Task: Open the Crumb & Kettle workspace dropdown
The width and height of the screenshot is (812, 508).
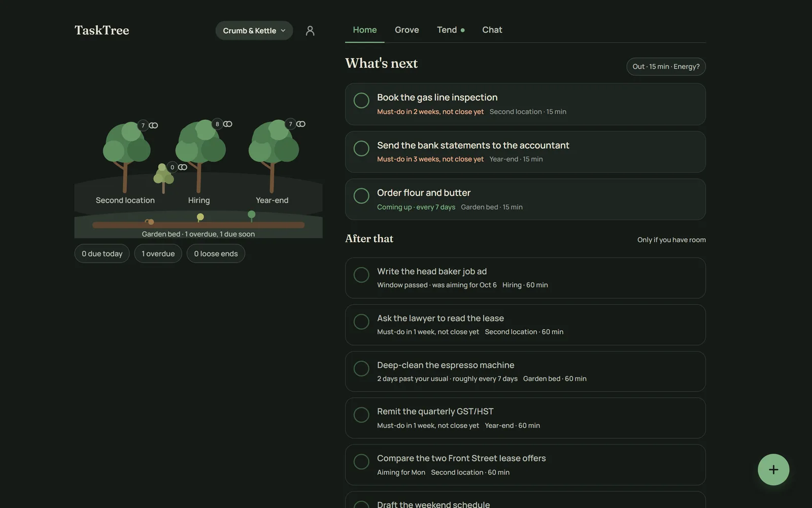Action: (x=254, y=30)
